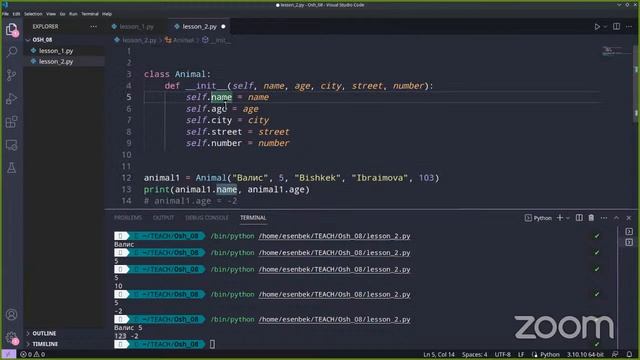Click the feedback icon in status bar

click(x=615, y=354)
